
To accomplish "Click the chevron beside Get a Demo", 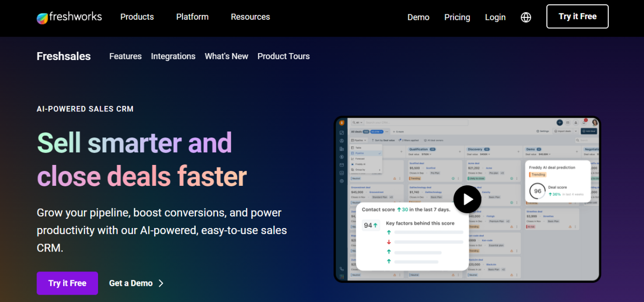I will point(161,283).
